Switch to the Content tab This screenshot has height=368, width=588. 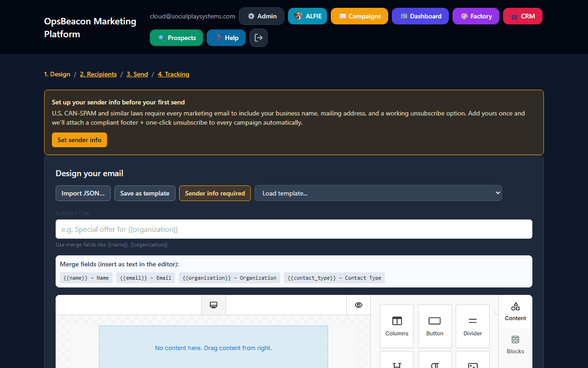pos(515,312)
